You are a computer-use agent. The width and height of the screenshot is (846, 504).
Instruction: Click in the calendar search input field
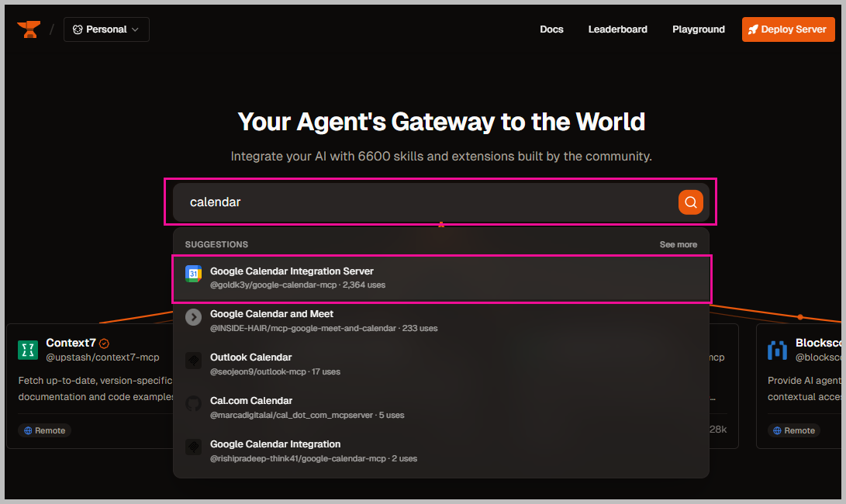(x=426, y=202)
